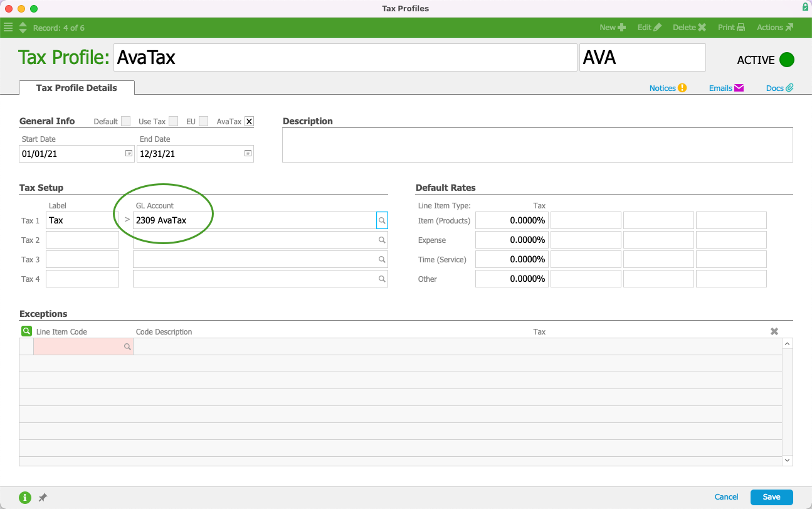
Task: Save the tax profile
Action: pyautogui.click(x=771, y=497)
